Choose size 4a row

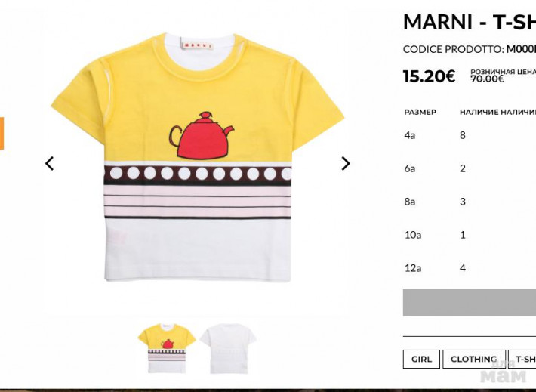pos(470,135)
